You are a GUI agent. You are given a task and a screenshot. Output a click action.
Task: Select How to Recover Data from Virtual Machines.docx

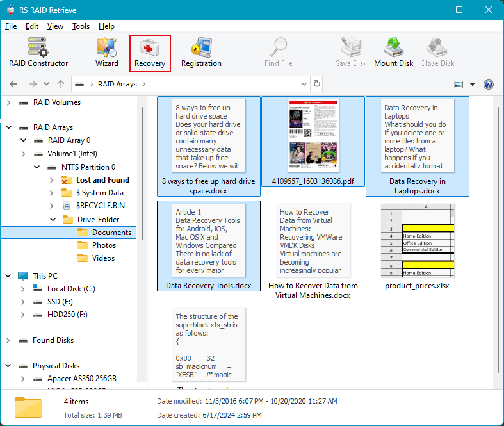[313, 250]
